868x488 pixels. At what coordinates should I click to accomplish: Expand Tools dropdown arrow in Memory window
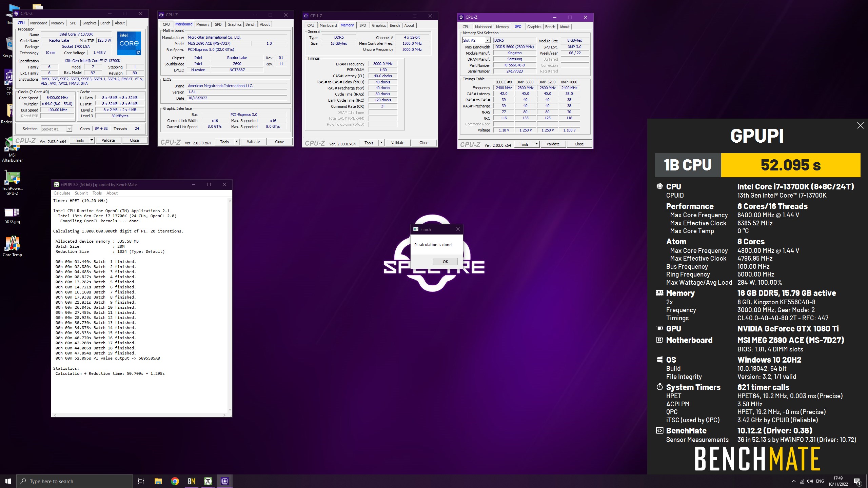(381, 143)
